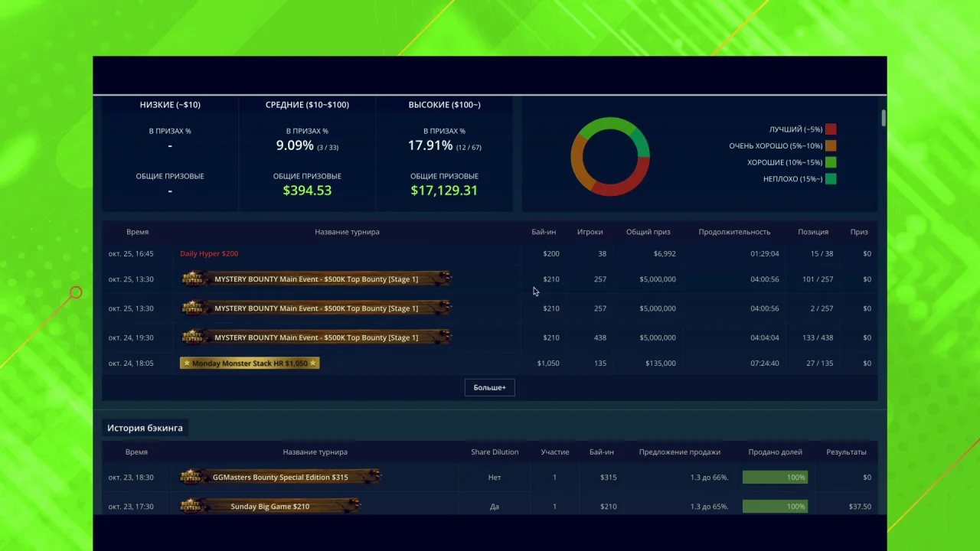Click orange ОЧЕНЬ ХОРОШО (5%~10%) legend swatch
The height and width of the screenshot is (551, 980).
(x=831, y=145)
